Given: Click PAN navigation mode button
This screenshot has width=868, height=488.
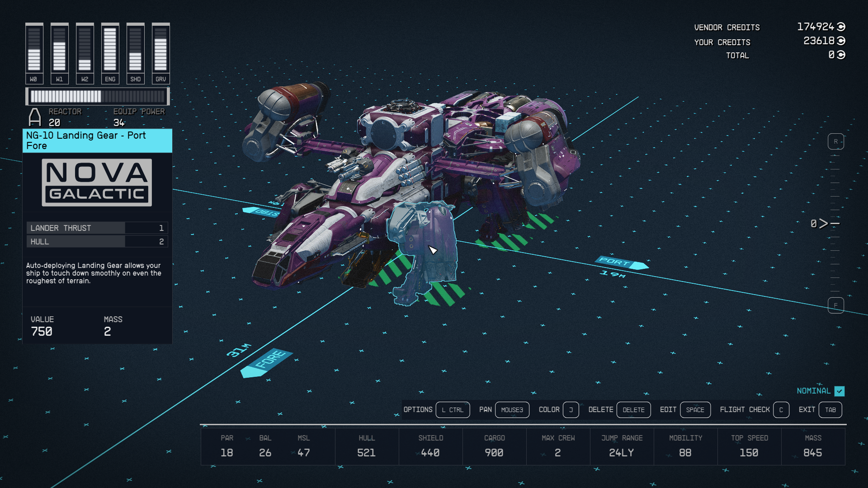Looking at the screenshot, I should point(512,409).
